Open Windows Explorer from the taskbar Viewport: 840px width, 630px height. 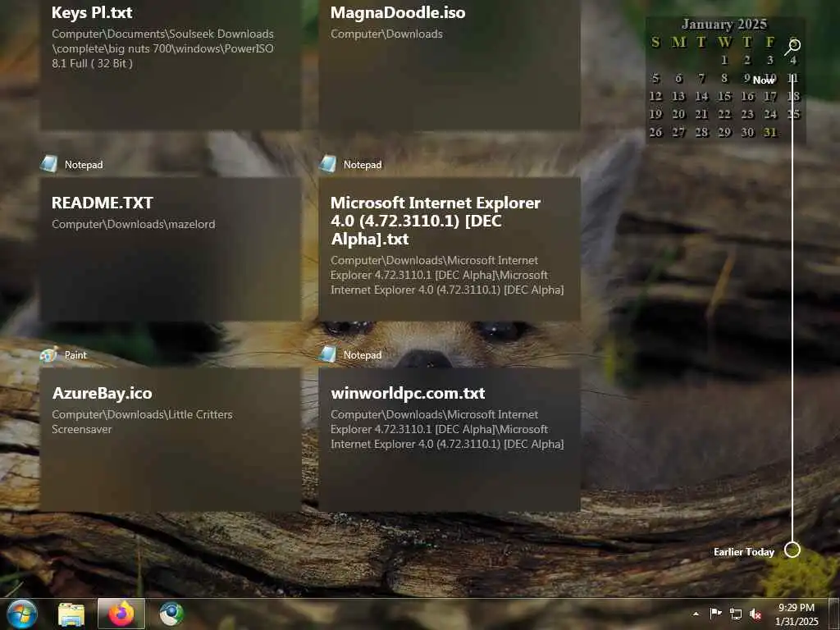click(x=71, y=614)
